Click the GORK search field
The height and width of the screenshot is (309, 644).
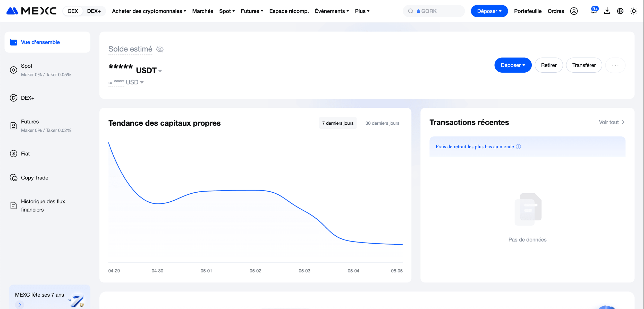(x=434, y=11)
